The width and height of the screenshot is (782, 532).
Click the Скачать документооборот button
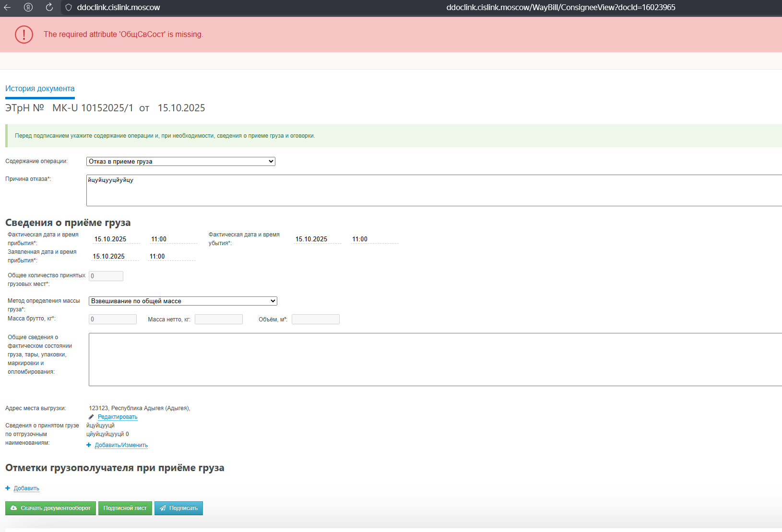(x=50, y=508)
